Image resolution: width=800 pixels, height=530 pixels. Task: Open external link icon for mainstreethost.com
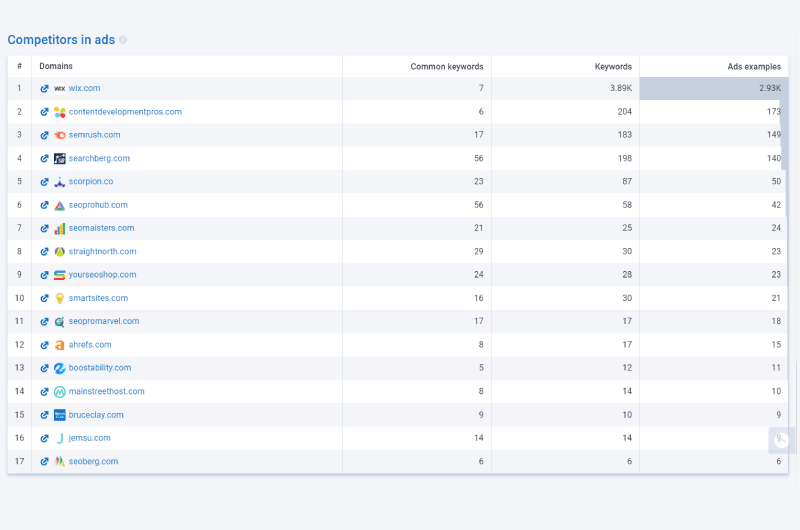point(44,392)
